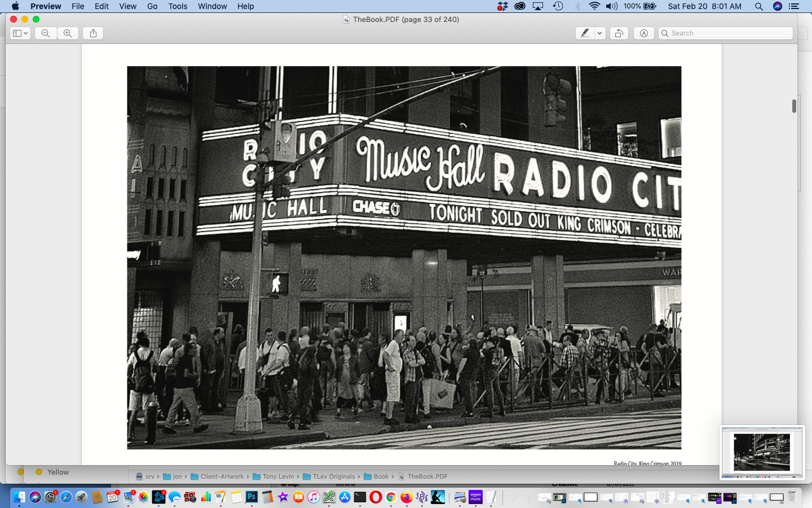This screenshot has width=812, height=508.
Task: Click 'jon' folder in the path bar
Action: coord(173,476)
